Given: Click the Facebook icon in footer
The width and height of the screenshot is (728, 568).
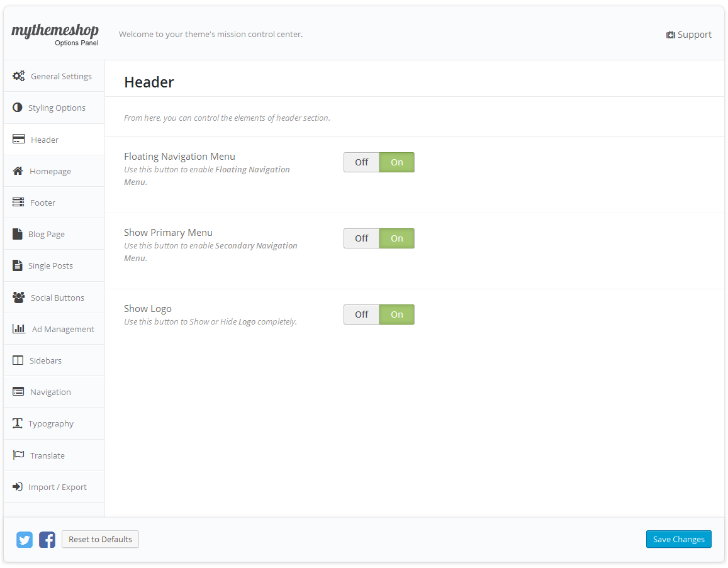Looking at the screenshot, I should click(x=47, y=540).
